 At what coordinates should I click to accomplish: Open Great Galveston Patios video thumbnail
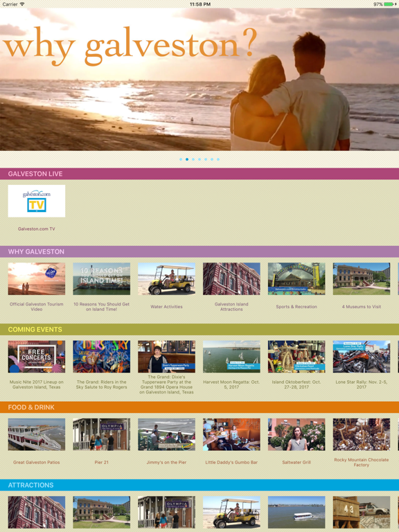tap(37, 434)
